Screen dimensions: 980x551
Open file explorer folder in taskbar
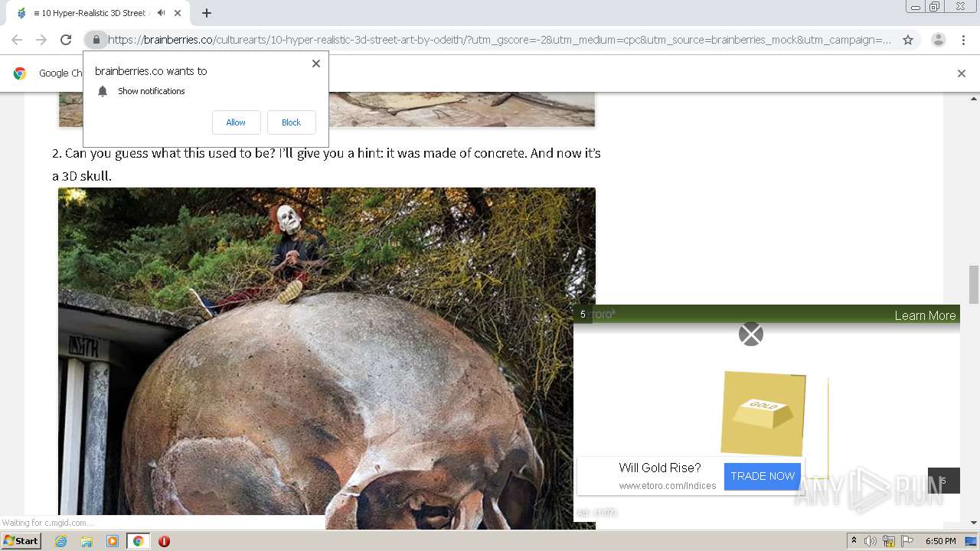(x=87, y=541)
